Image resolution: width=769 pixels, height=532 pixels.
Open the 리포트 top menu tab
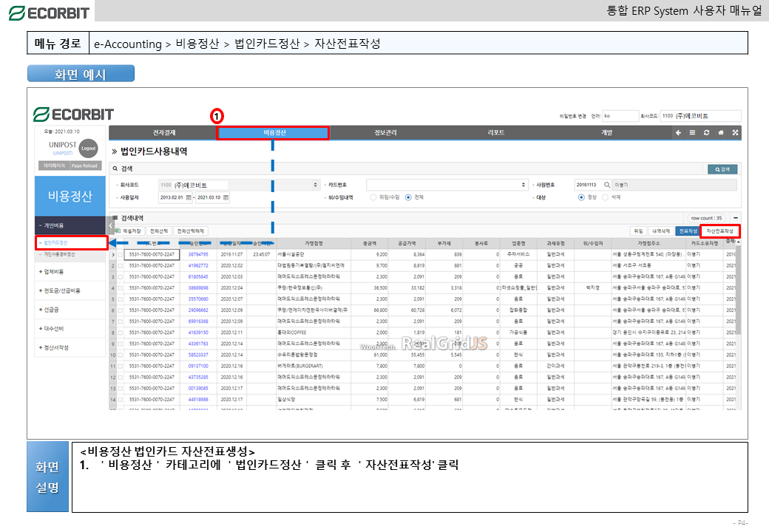496,133
